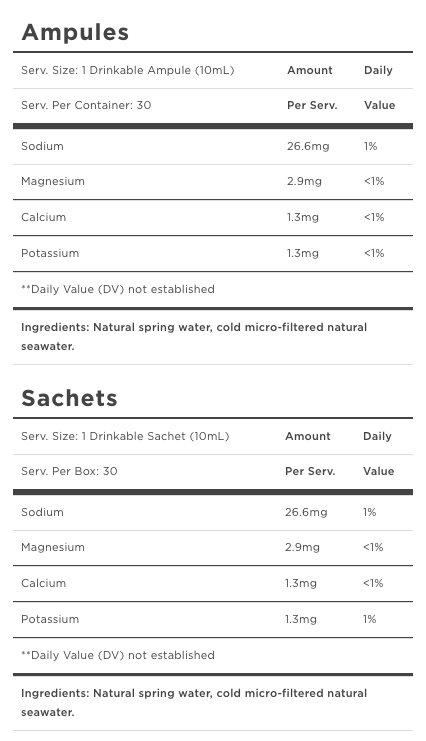Click Amount Per Serv. header in Ampules
Screen dimensions: 426x741
(x=312, y=88)
